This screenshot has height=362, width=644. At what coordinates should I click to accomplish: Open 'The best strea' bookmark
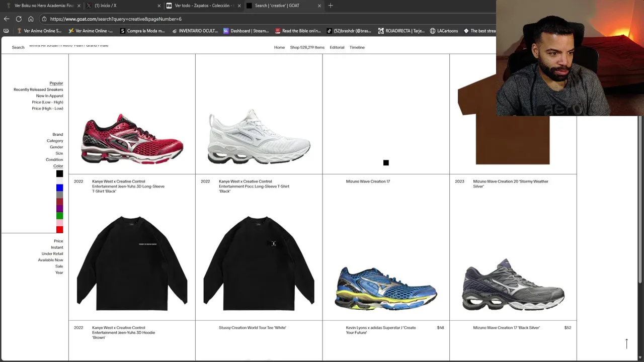click(480, 31)
